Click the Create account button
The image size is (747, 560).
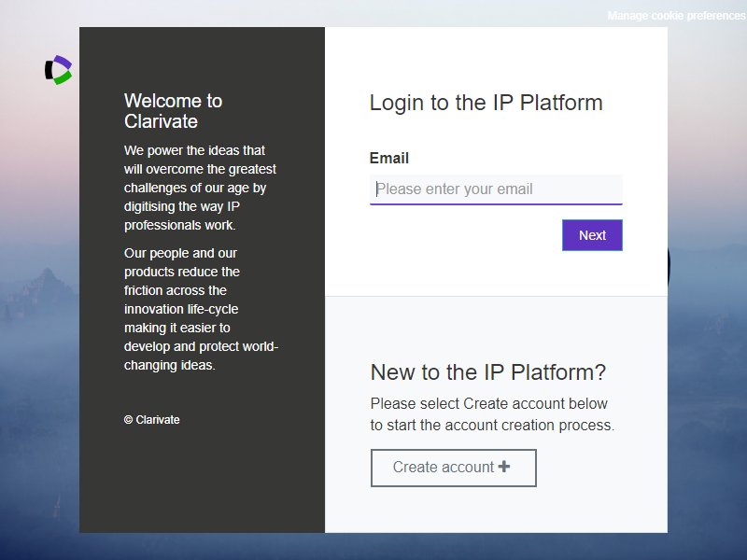coord(454,468)
